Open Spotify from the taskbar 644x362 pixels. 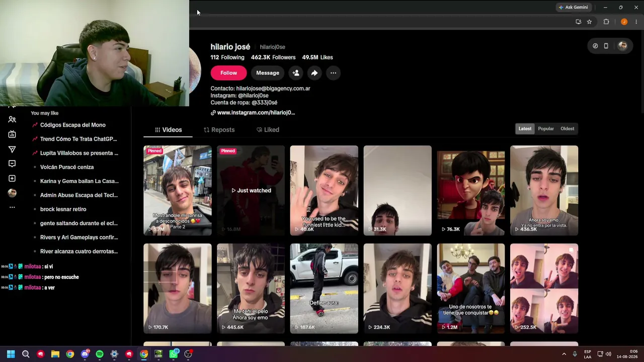(100, 354)
